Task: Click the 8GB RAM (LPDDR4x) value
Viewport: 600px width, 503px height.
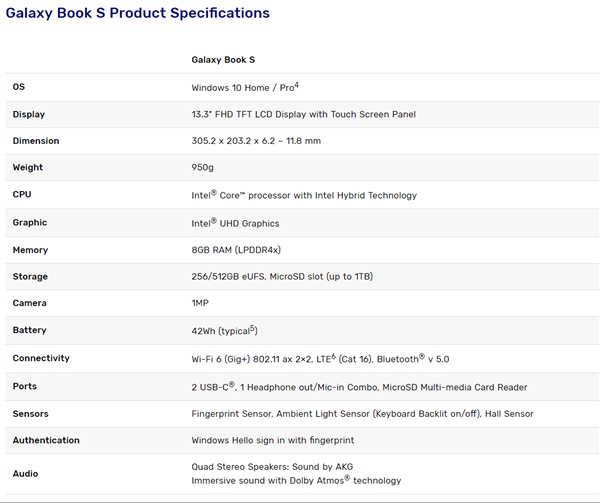Action: coord(236,250)
